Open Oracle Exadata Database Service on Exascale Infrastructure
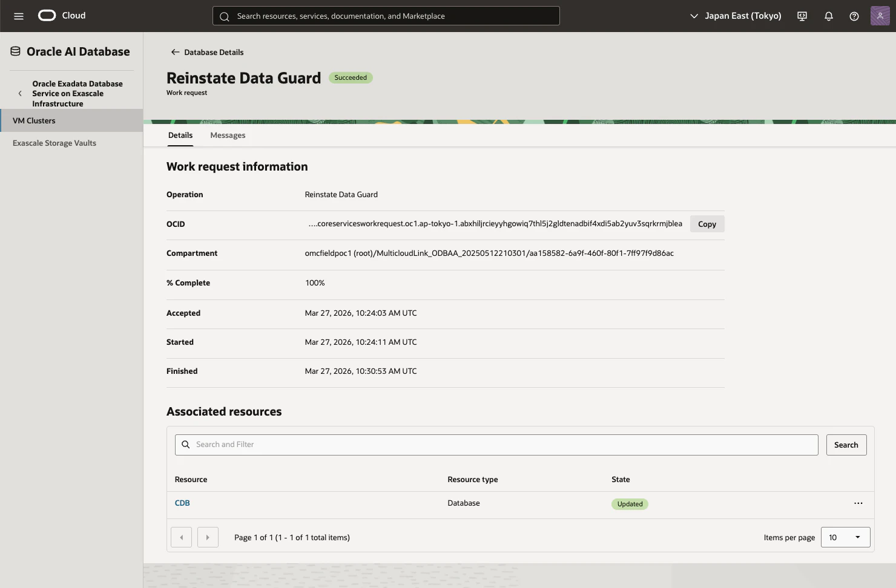This screenshot has height=588, width=896. (77, 94)
